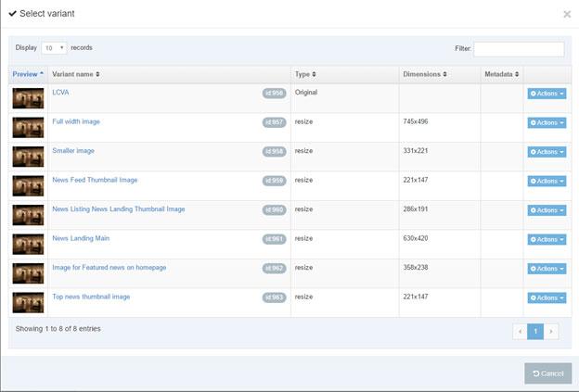
Task: Select the Smaller image variant link
Action: click(x=73, y=151)
